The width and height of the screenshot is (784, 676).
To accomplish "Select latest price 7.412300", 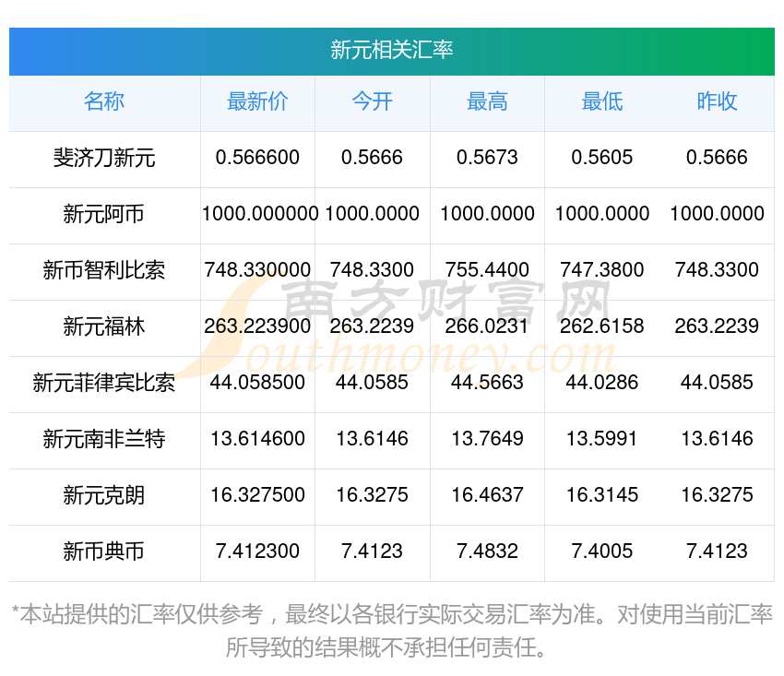I will coord(257,551).
